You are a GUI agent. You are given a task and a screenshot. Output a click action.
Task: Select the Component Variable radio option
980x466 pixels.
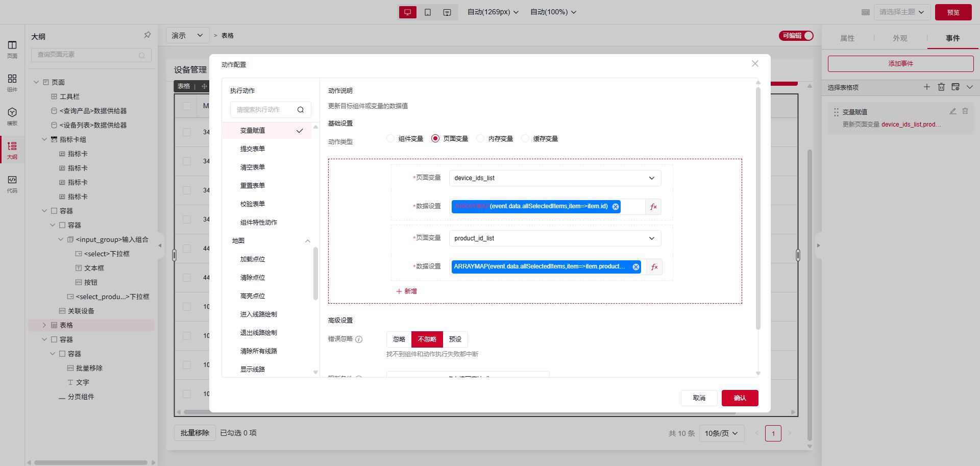[390, 139]
